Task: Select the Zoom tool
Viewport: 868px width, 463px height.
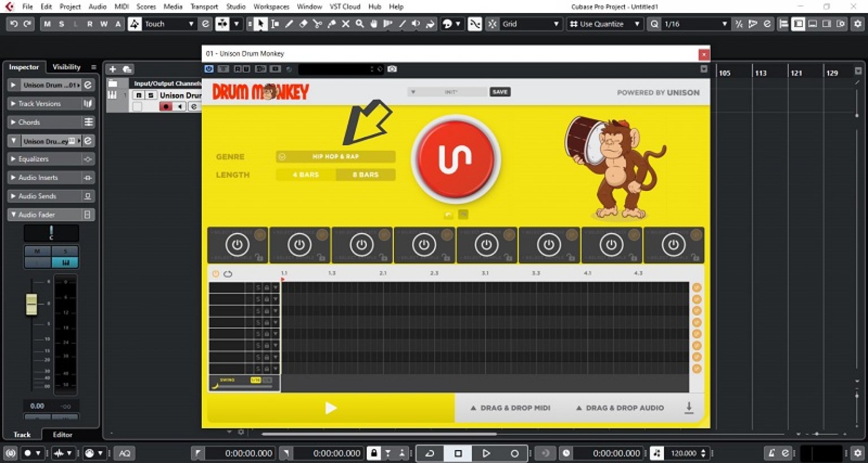Action: (x=359, y=24)
